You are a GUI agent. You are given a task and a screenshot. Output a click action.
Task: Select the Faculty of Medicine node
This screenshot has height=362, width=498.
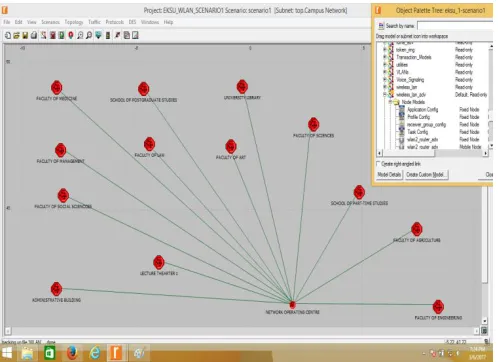pos(57,88)
